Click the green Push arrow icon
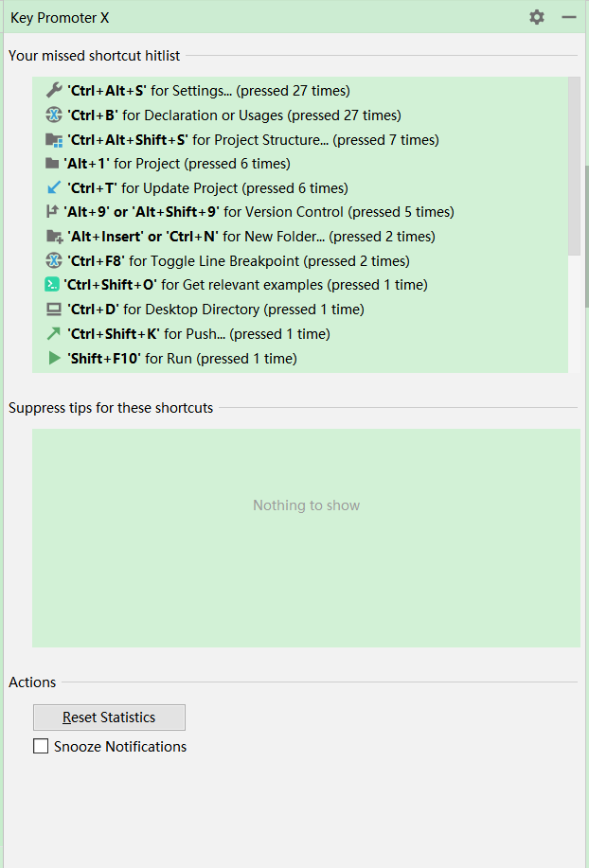 (53, 334)
